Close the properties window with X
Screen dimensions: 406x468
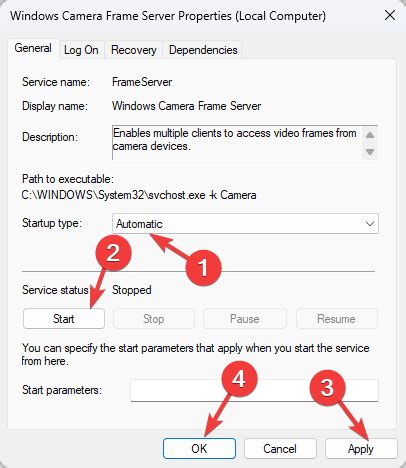pos(390,15)
